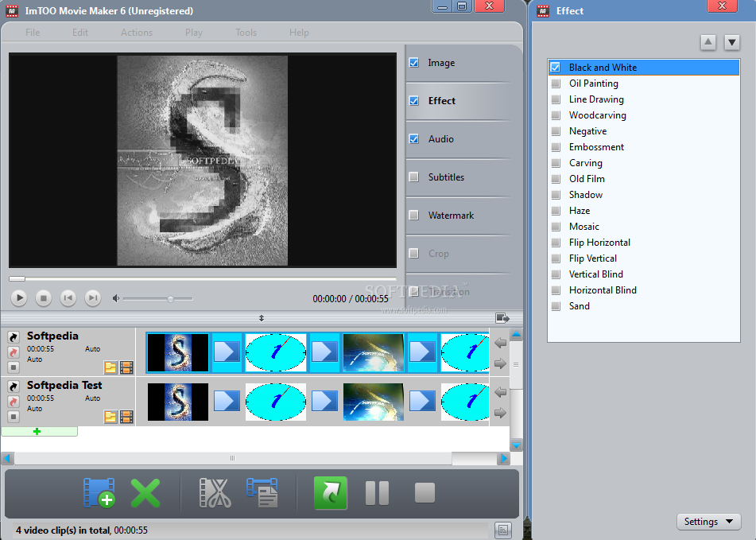The image size is (756, 540).
Task: Select the Woodcarving effect row
Action: point(644,115)
